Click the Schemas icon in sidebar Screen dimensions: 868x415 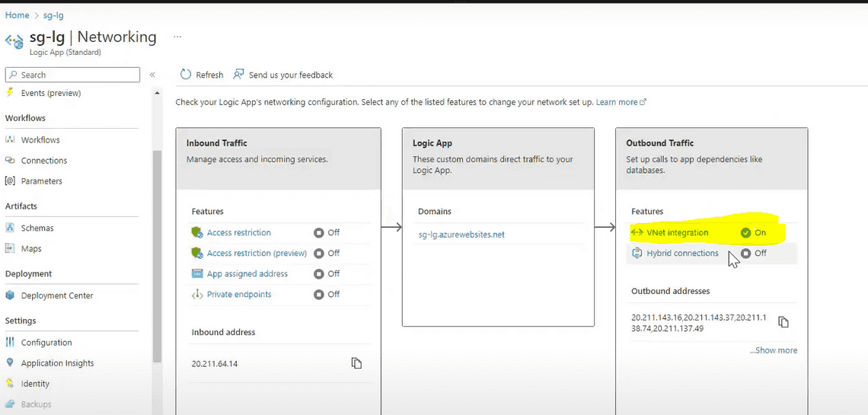pyautogui.click(x=10, y=228)
